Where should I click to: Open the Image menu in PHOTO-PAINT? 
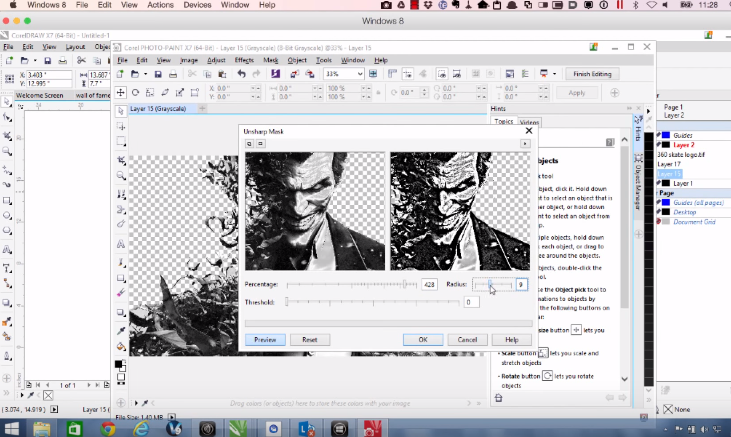pos(188,60)
